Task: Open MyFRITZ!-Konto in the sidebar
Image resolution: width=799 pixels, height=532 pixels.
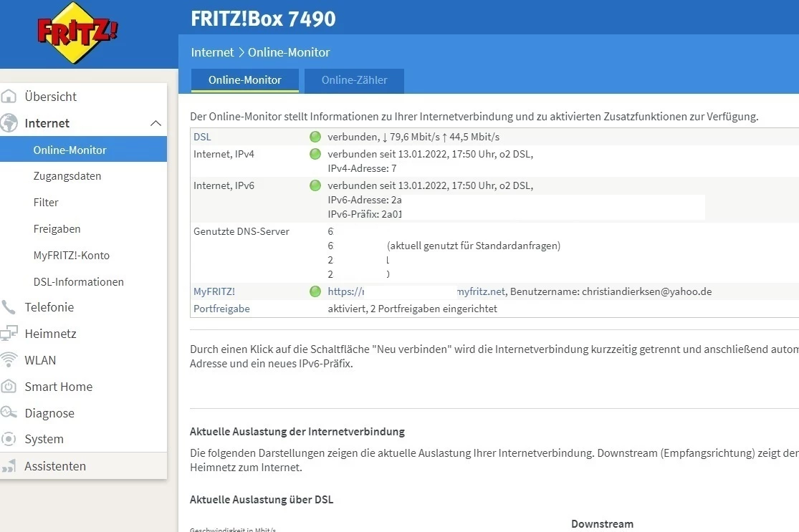Action: point(72,255)
